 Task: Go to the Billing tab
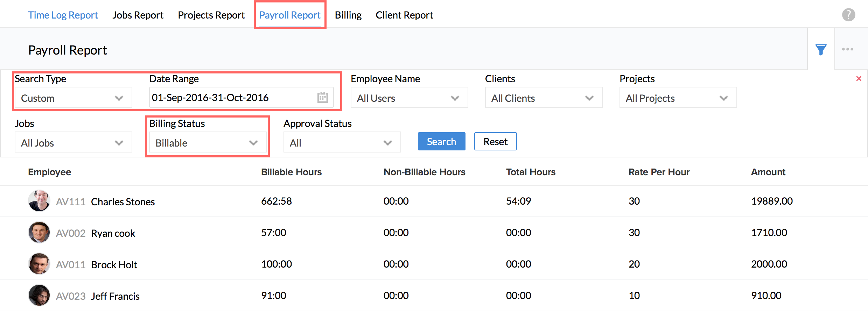click(348, 15)
